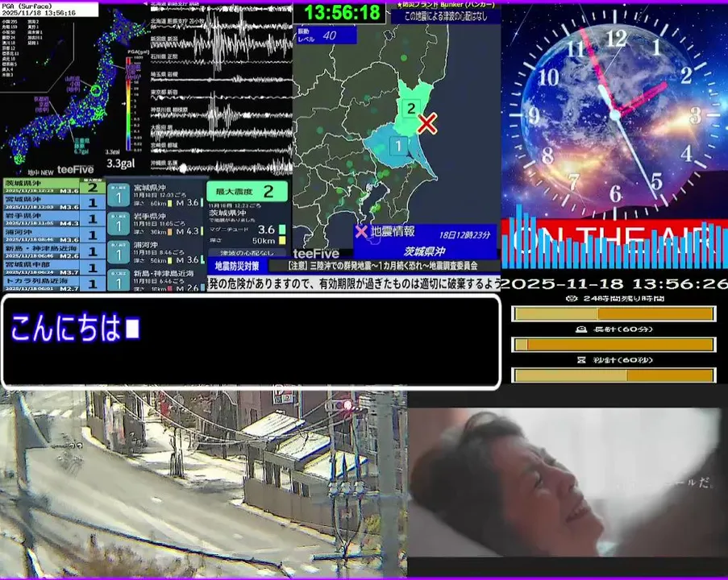This screenshot has height=580, width=728.
Task: Click the green circle marker on the Japan PGA map
Action: tap(96, 90)
